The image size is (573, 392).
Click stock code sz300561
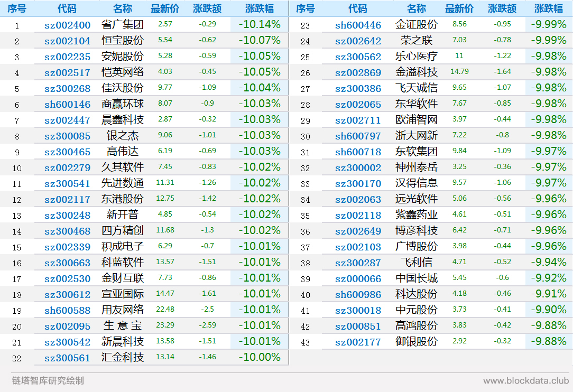tap(67, 358)
